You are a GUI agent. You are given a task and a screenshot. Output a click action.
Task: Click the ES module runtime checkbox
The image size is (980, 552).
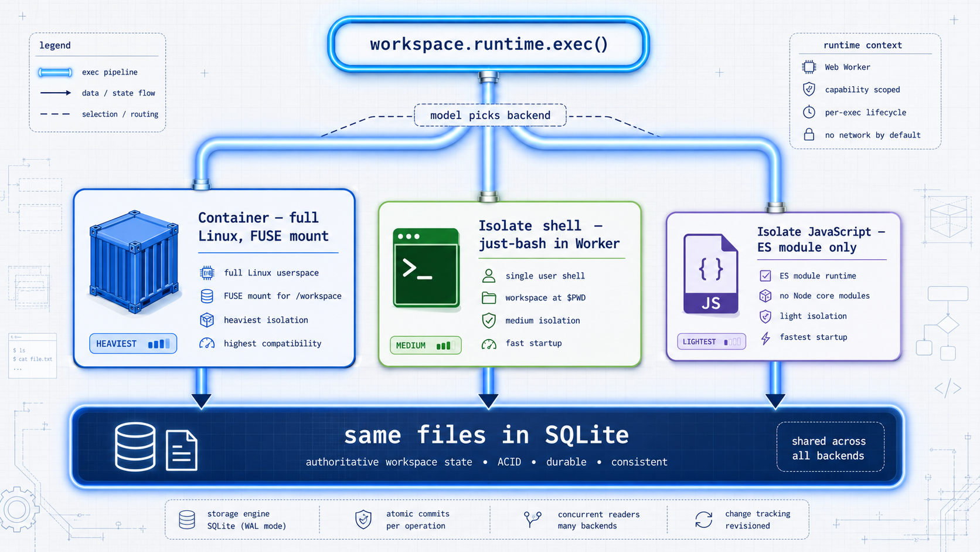click(x=765, y=276)
